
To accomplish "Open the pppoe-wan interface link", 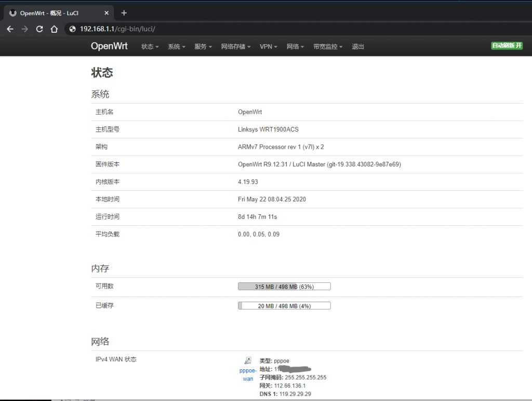I will 248,375.
